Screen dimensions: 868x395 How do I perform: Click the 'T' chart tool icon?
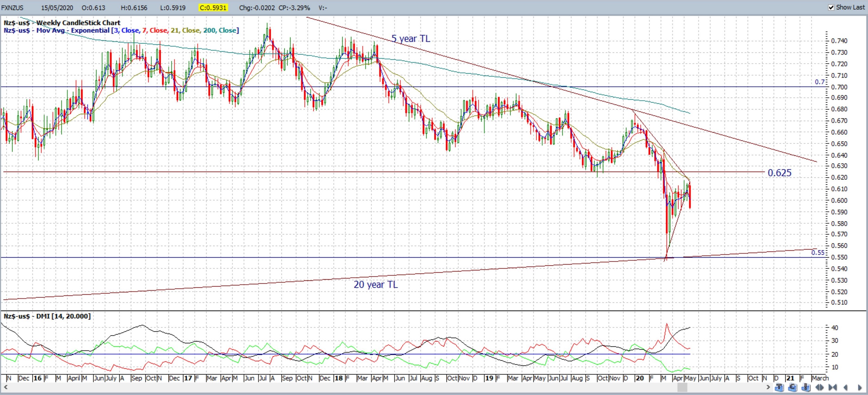[779, 387]
